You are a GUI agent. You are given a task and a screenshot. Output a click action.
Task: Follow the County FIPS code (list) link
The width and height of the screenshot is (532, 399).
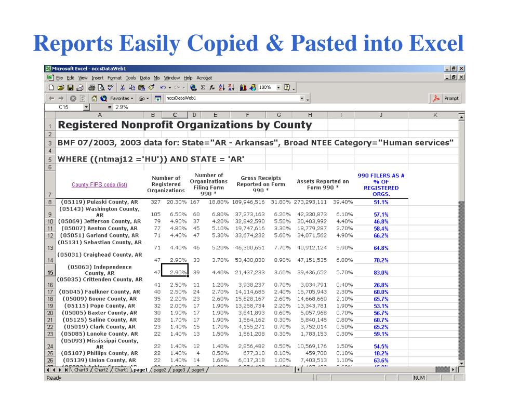[x=99, y=184]
